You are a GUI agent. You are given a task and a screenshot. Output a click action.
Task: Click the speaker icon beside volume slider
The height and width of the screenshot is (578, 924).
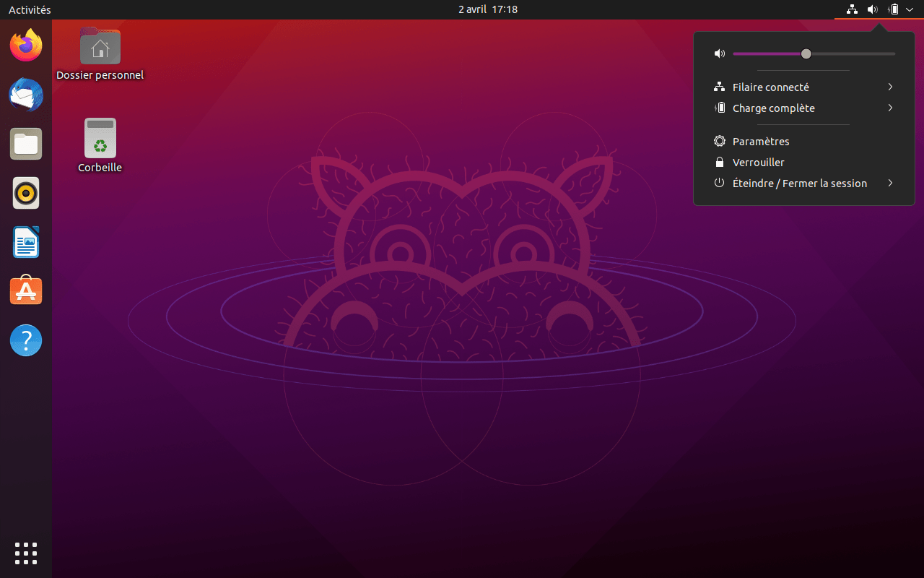tap(719, 54)
